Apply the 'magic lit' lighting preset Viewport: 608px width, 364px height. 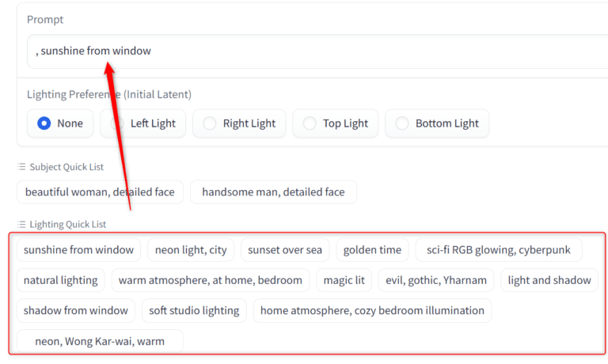pos(344,280)
